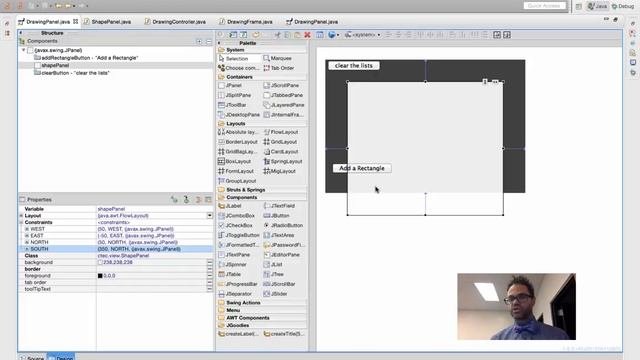Viewport: 640px width, 360px height.
Task: Open the Design tab at the bottom
Action: [61, 358]
